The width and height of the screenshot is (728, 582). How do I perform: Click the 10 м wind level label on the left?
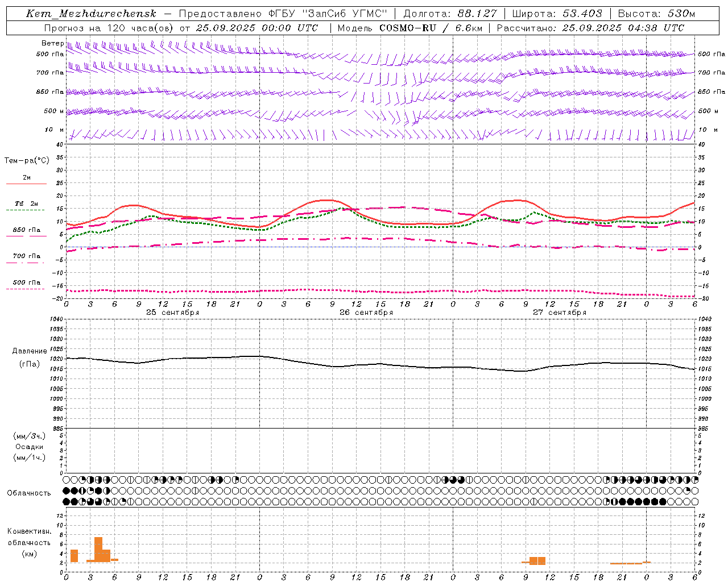(x=55, y=130)
